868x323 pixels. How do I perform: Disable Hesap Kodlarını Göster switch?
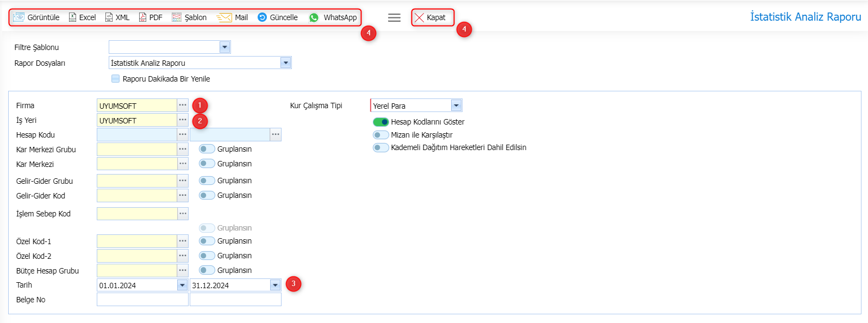coord(380,122)
